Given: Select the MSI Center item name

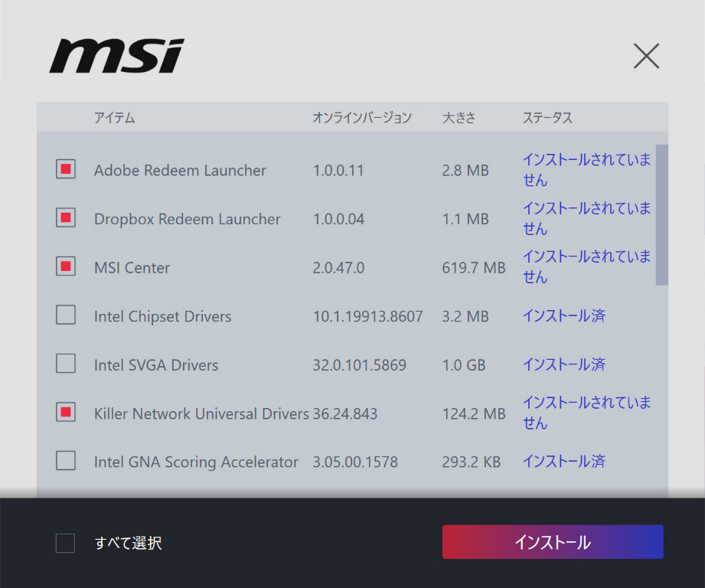Looking at the screenshot, I should coord(132,267).
